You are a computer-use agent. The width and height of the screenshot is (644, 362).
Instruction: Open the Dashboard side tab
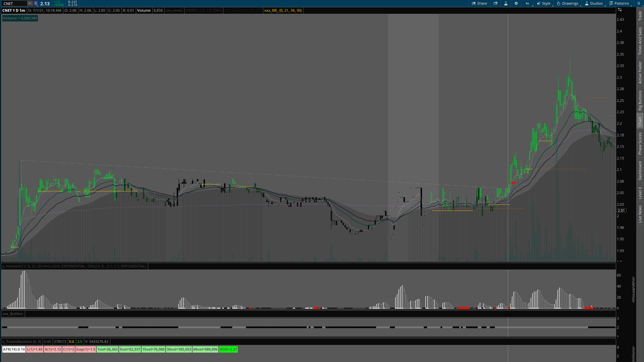640,171
